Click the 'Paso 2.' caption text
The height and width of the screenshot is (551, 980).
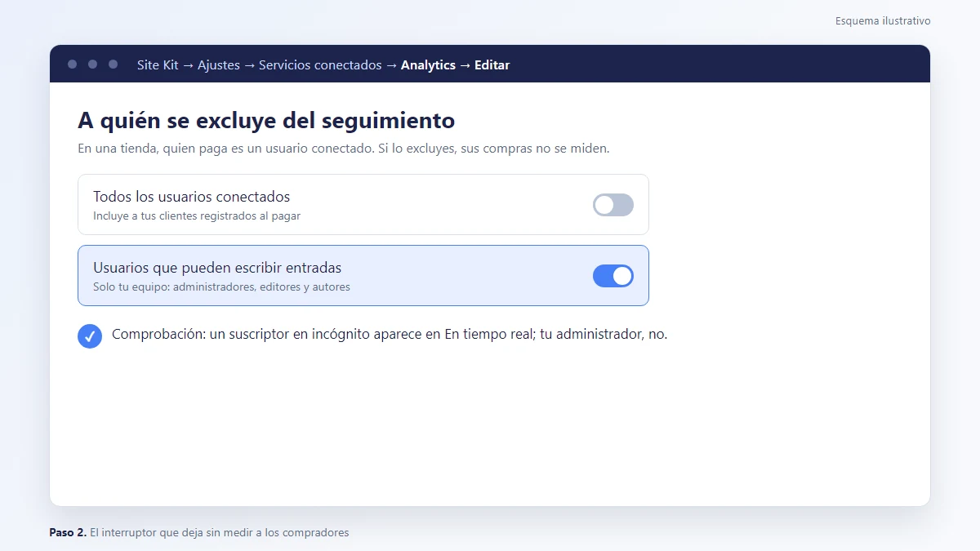(x=199, y=533)
